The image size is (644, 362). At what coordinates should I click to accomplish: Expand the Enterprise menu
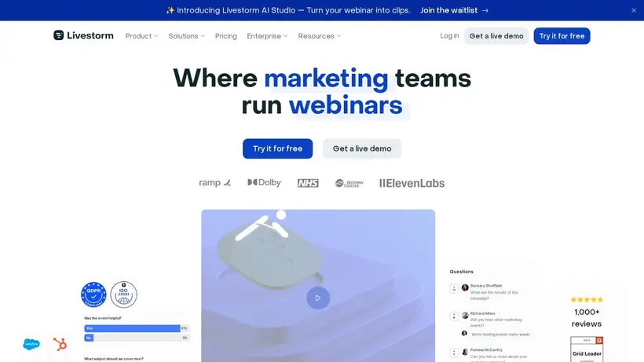[267, 36]
